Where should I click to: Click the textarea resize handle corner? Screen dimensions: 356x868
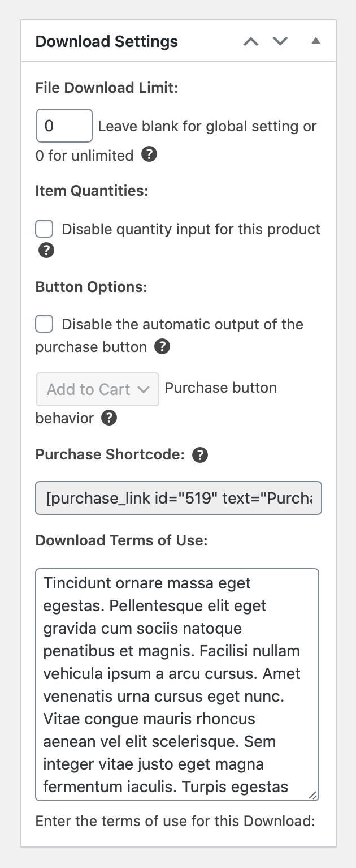pyautogui.click(x=313, y=795)
